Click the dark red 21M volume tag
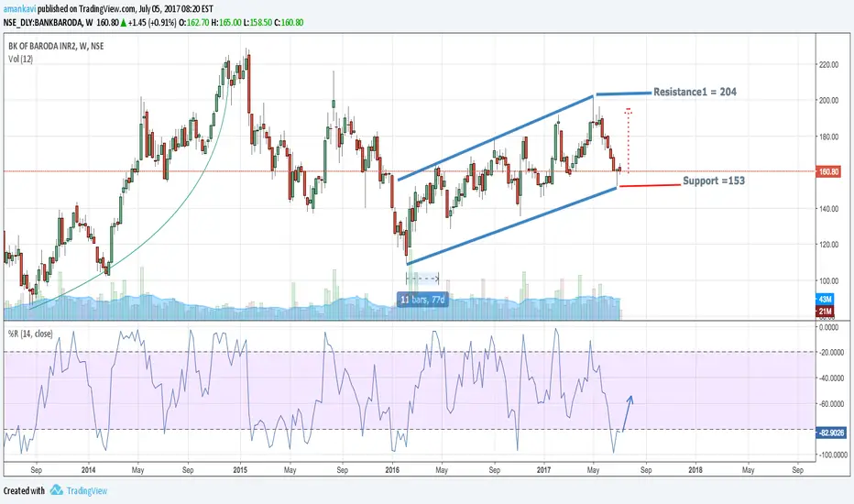 [825, 312]
